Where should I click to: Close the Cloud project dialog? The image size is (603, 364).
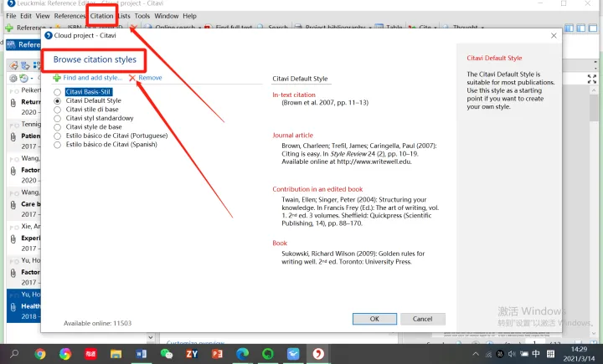[554, 35]
